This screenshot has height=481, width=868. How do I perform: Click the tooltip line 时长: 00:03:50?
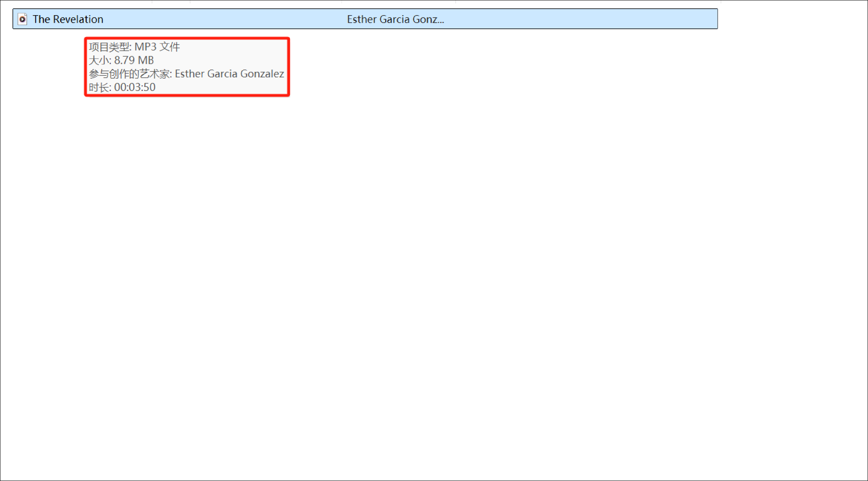click(x=122, y=87)
